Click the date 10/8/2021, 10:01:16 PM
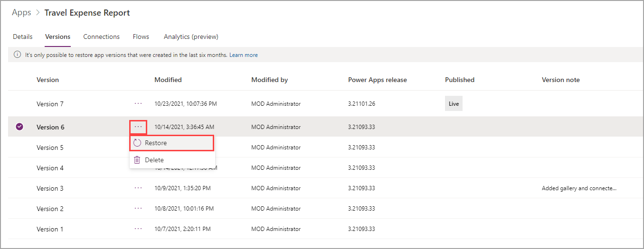Screen dimensions: 644x249 (184, 208)
